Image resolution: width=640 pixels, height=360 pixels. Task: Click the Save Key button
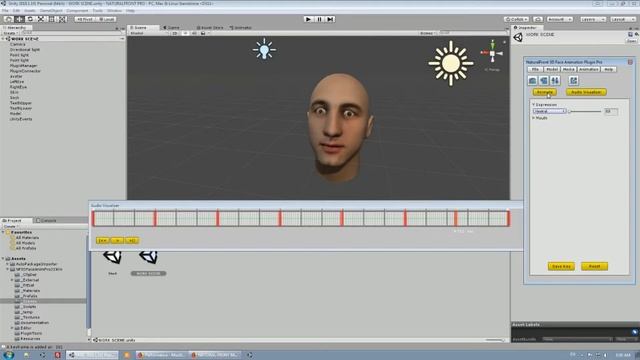[x=561, y=267]
